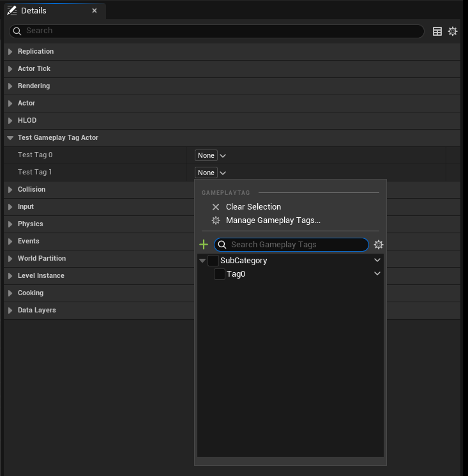Expand the Replication category
The width and height of the screenshot is (468, 476).
(10, 52)
